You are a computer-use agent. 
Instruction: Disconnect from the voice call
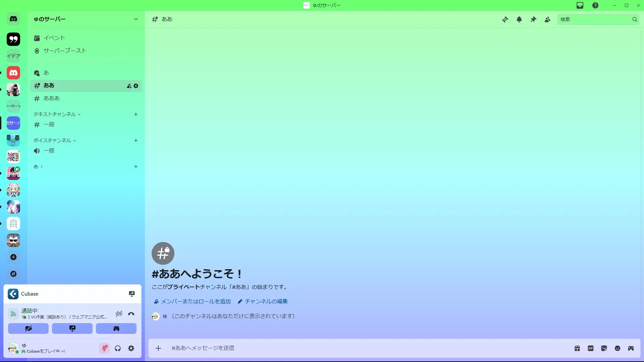click(x=131, y=314)
